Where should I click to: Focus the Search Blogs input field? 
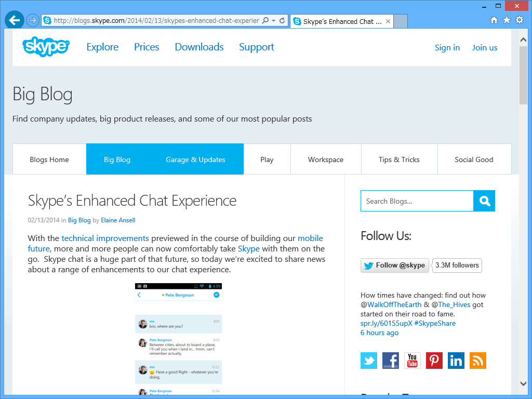pos(417,201)
